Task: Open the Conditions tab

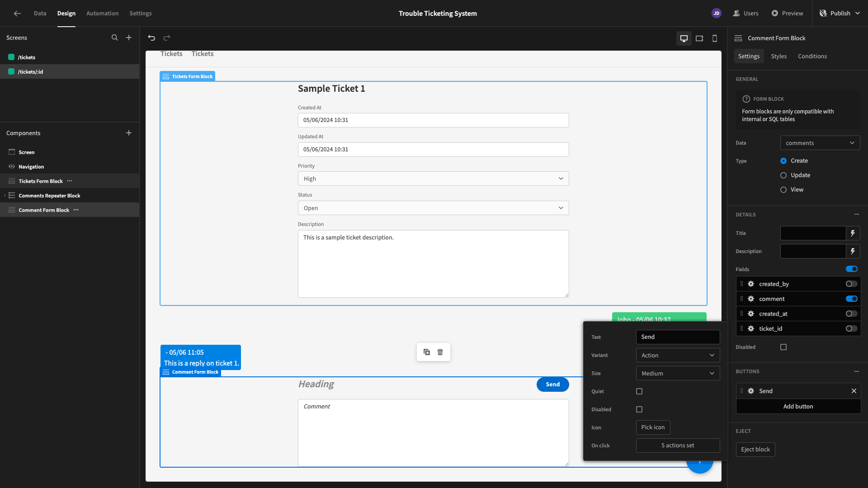Action: coord(812,56)
